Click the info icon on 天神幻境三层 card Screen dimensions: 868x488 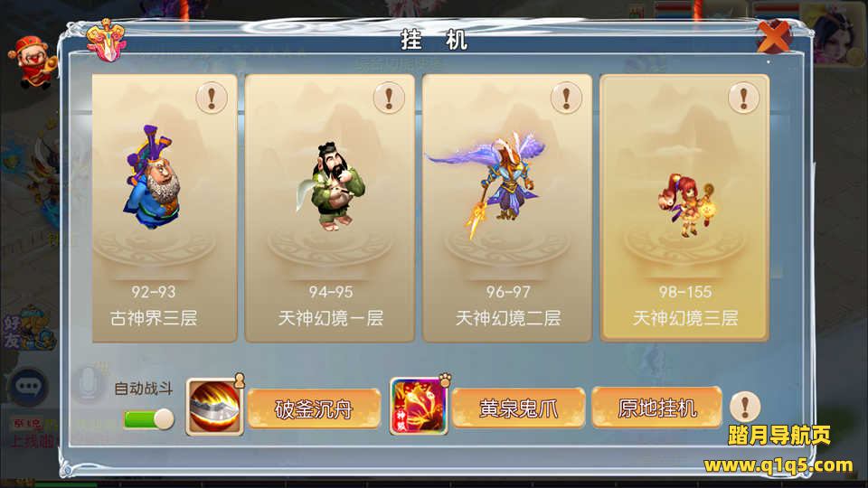click(x=743, y=98)
